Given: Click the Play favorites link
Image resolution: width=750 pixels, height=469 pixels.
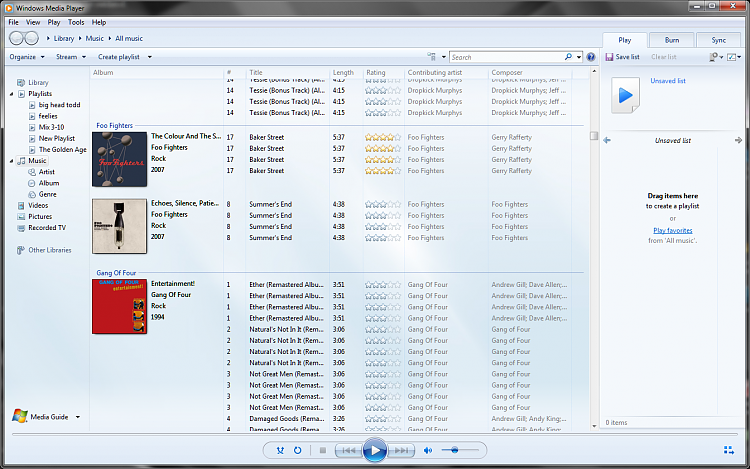Looking at the screenshot, I should click(x=673, y=230).
